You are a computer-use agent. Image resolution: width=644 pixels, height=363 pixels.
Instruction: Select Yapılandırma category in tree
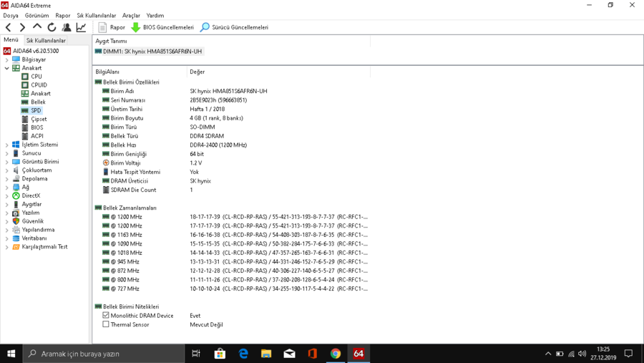click(38, 230)
